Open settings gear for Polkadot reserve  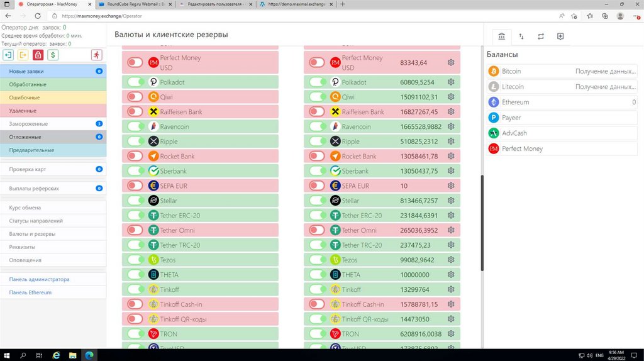451,82
